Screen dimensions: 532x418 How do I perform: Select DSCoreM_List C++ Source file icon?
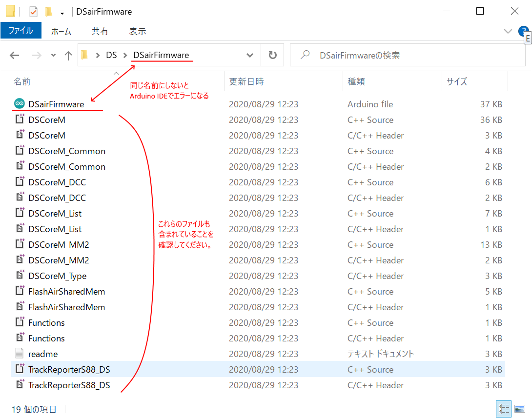[x=20, y=213]
